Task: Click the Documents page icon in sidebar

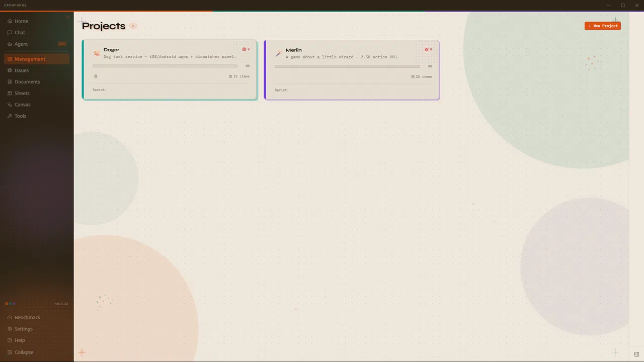Action: click(x=10, y=82)
